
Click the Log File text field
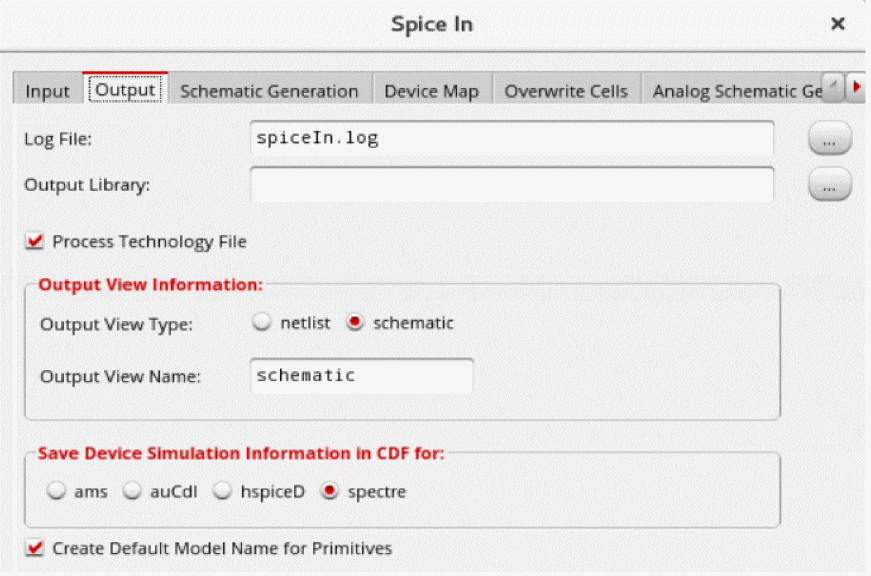(511, 139)
